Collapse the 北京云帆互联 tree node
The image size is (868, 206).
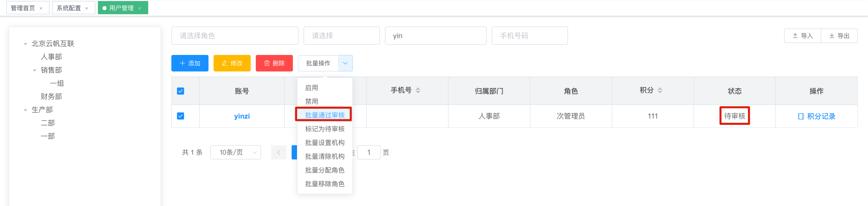tap(25, 44)
